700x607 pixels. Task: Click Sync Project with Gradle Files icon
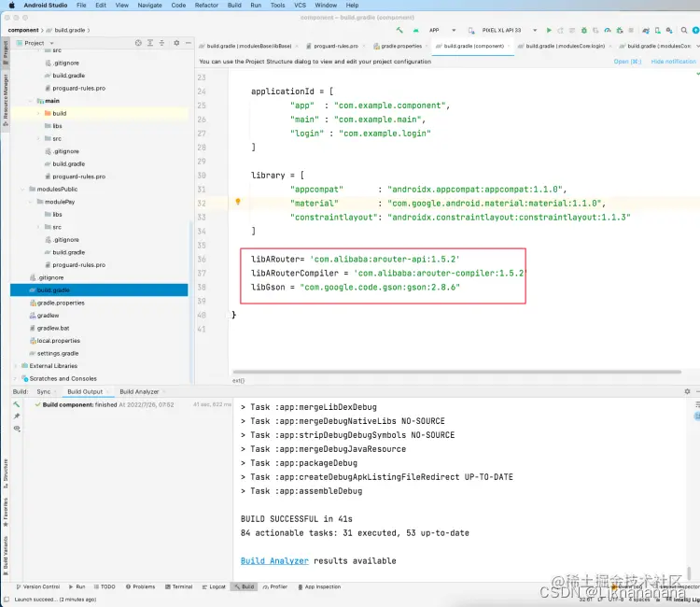tap(646, 31)
